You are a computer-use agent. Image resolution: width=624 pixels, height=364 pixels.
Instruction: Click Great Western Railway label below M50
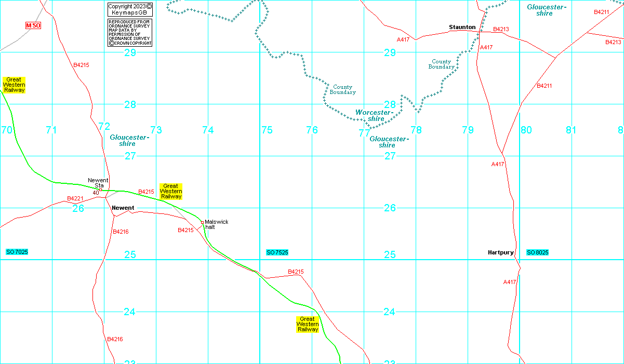coord(14,85)
